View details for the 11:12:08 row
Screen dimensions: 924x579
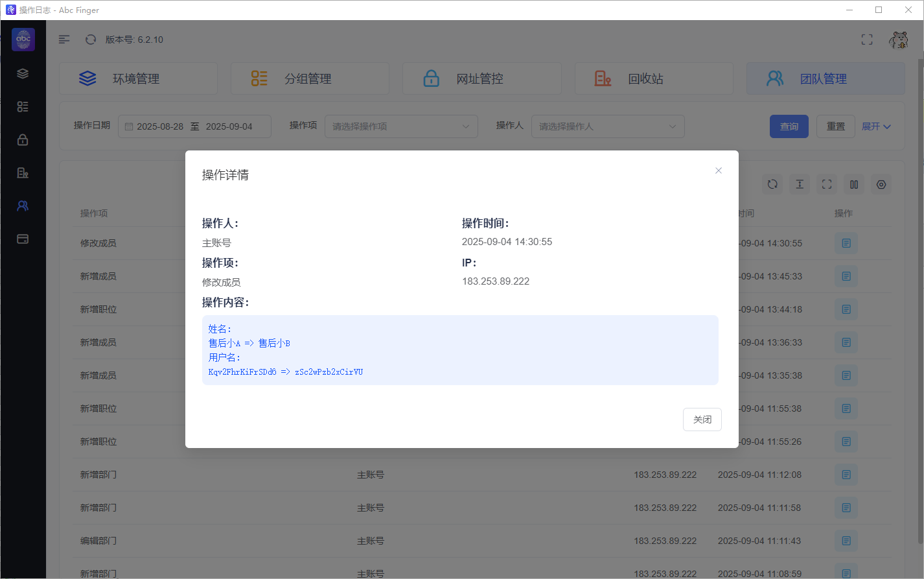click(846, 475)
